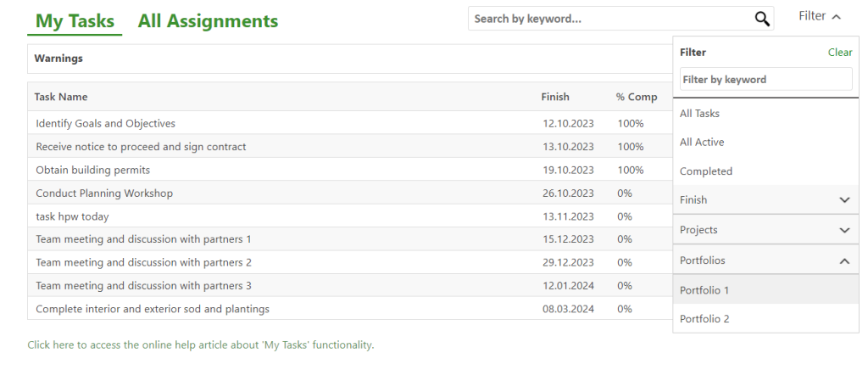Open the My Tasks tab
Image resolution: width=868 pixels, height=381 pixels.
click(75, 21)
